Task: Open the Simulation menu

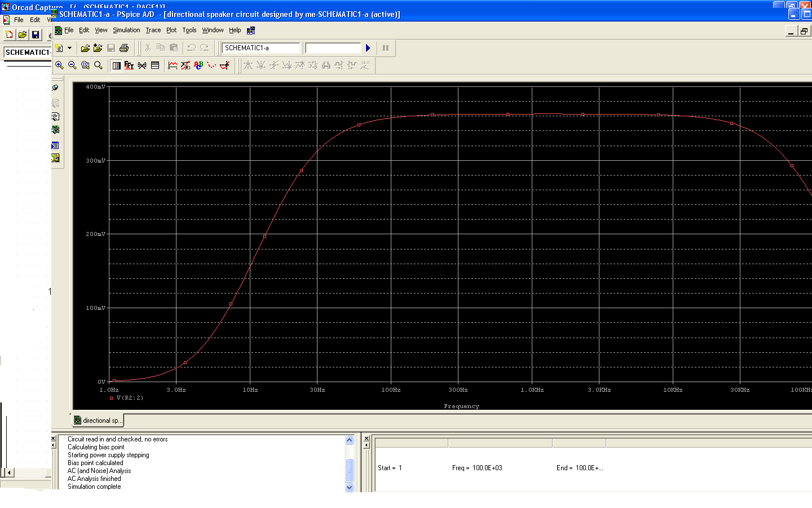Action: (x=126, y=30)
